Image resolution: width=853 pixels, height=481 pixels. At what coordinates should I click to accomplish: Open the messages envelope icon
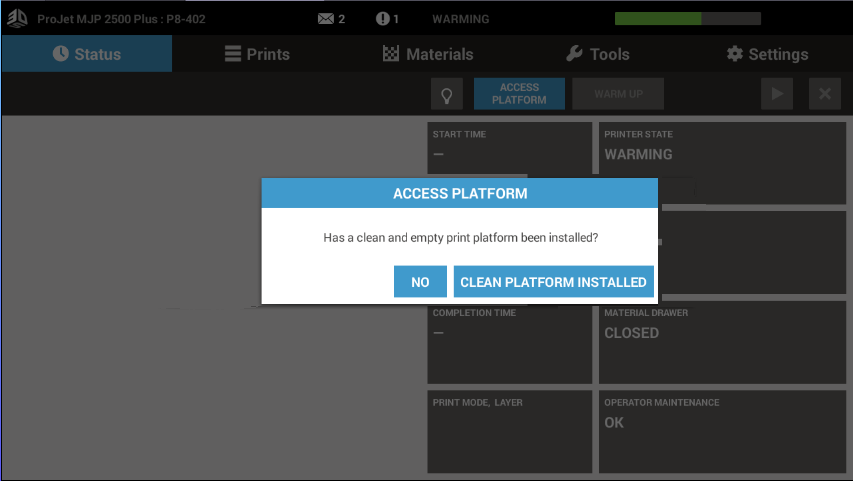[x=326, y=19]
